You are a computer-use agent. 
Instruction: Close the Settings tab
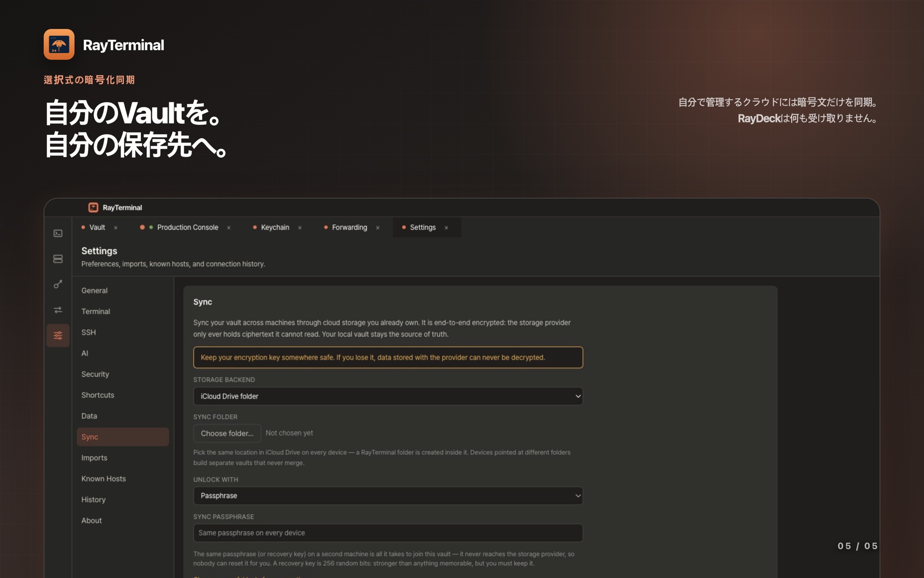click(x=446, y=228)
